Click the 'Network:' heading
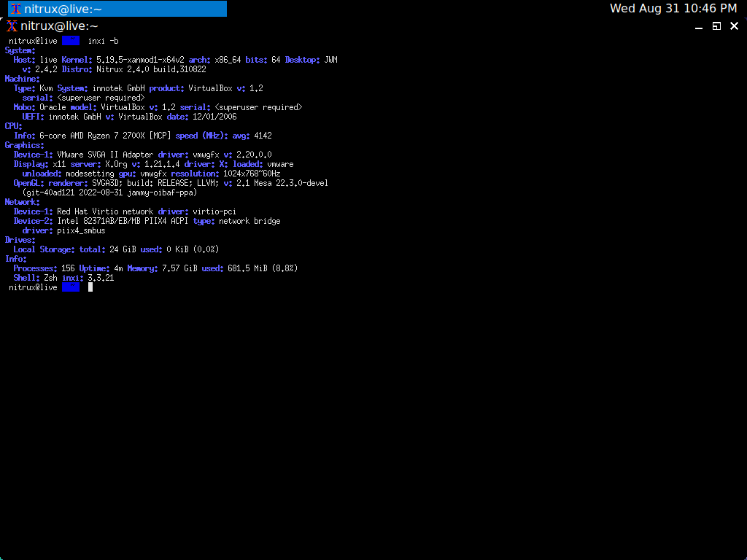Screen dimensions: 747x560 coord(23,203)
